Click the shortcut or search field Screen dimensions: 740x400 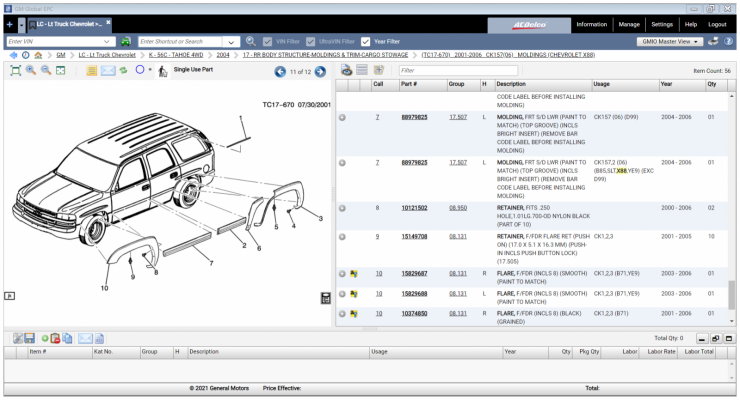point(180,42)
